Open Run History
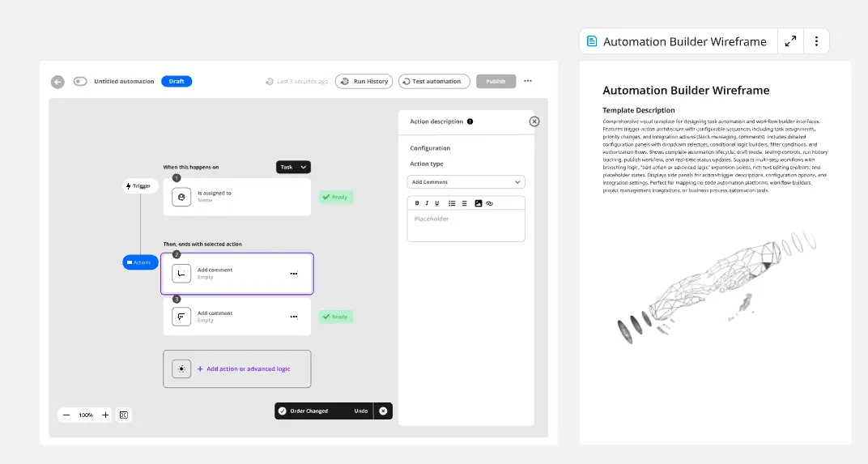The height and width of the screenshot is (464, 868). tap(364, 82)
